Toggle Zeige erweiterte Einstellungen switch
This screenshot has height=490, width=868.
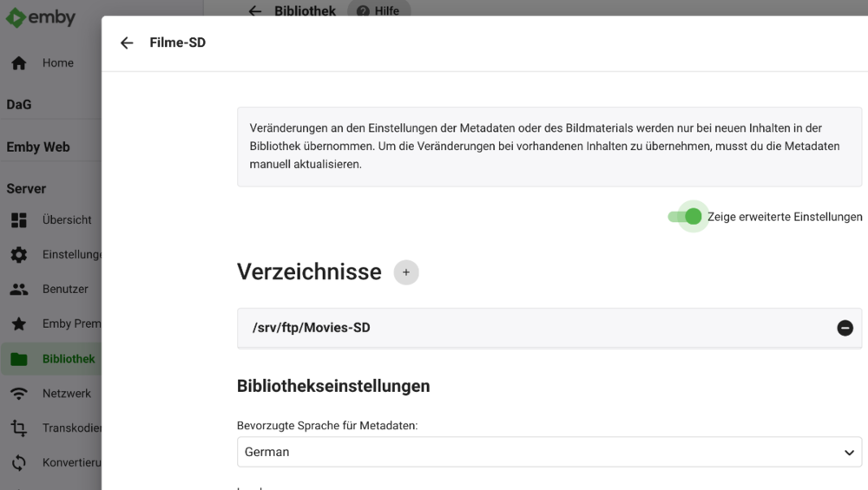[686, 216]
